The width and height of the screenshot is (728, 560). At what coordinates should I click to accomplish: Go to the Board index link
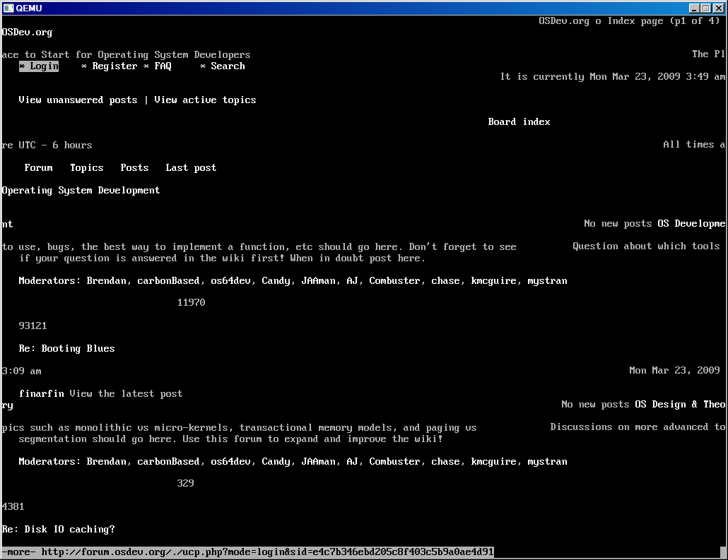519,121
